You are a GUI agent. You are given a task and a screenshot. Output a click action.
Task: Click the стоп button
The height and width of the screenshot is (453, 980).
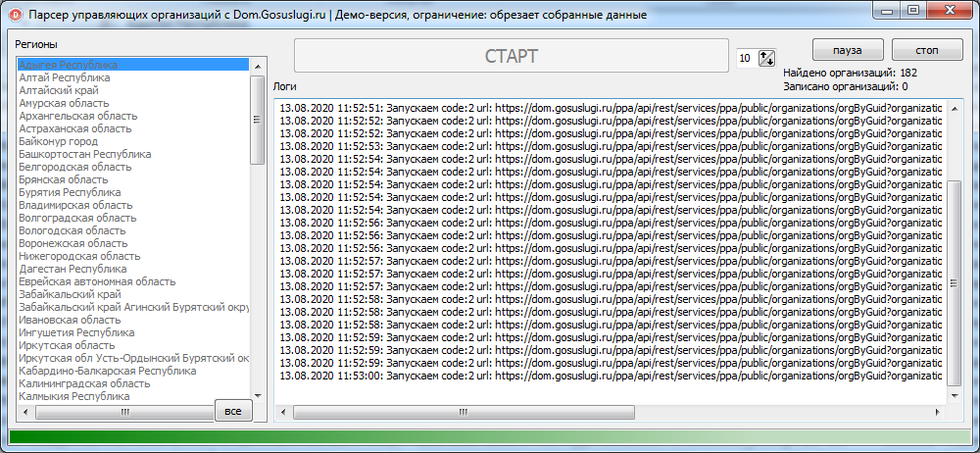coord(925,50)
